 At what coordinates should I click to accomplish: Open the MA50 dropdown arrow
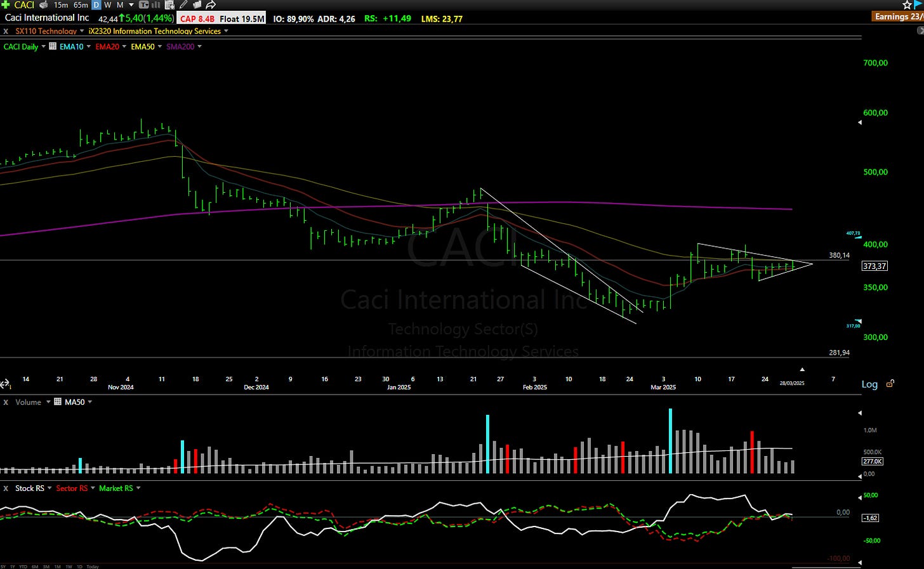point(89,402)
